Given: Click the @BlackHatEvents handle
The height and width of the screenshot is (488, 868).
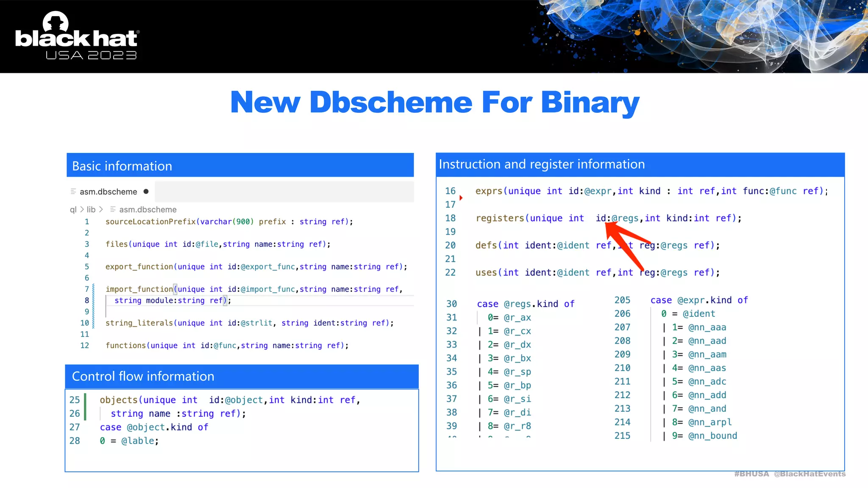Looking at the screenshot, I should pos(810,474).
